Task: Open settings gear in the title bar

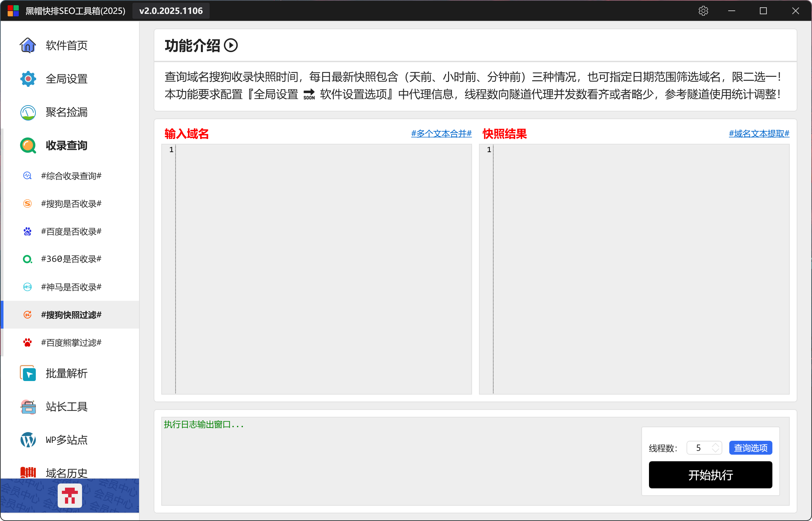Action: 703,11
